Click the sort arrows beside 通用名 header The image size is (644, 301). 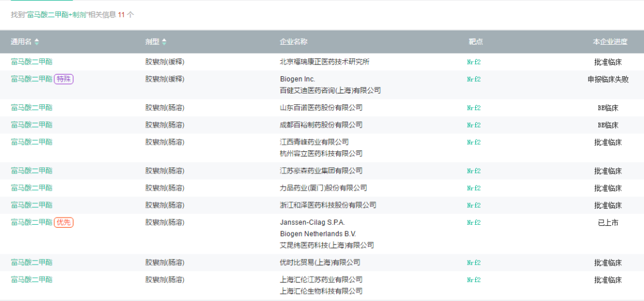point(37,42)
